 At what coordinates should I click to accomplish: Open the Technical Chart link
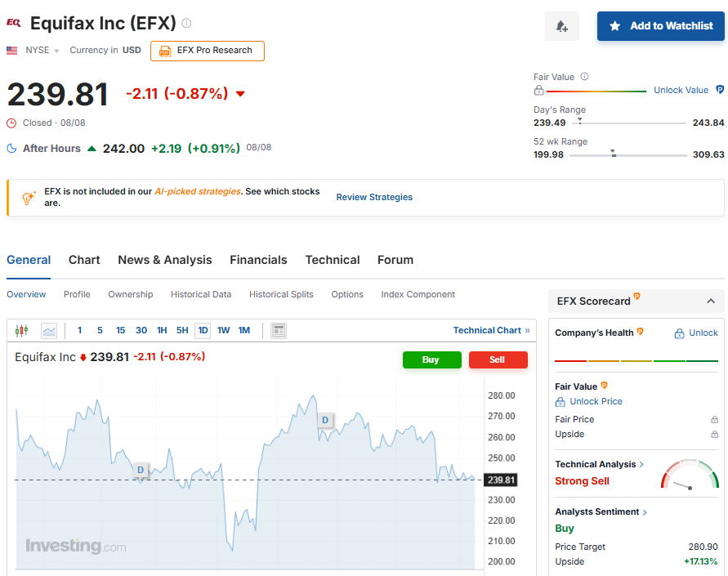[491, 330]
